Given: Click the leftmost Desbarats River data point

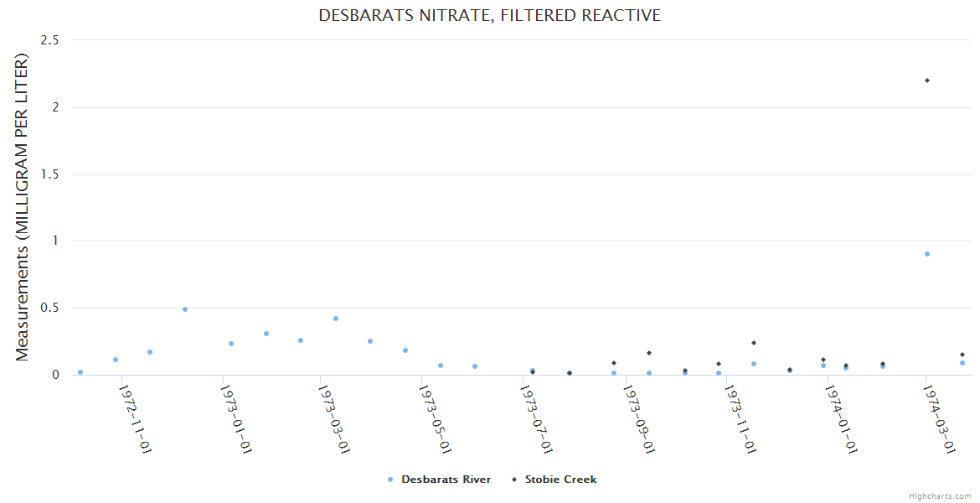Looking at the screenshot, I should click(80, 372).
